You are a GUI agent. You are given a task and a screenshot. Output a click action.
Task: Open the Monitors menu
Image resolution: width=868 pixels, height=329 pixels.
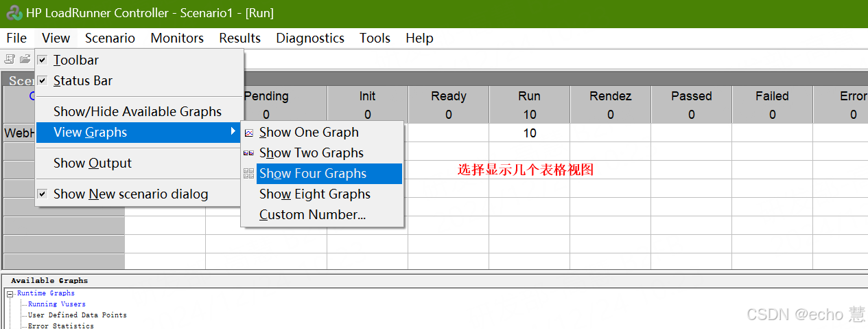[x=177, y=38]
